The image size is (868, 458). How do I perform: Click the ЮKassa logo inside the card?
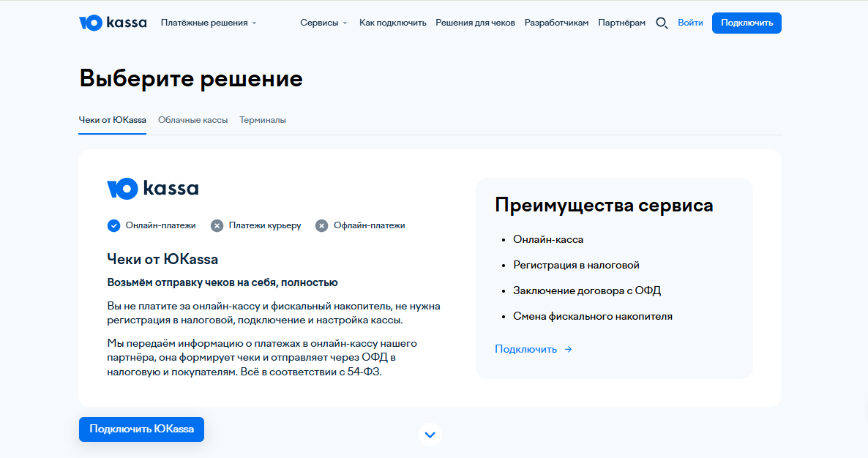click(153, 189)
